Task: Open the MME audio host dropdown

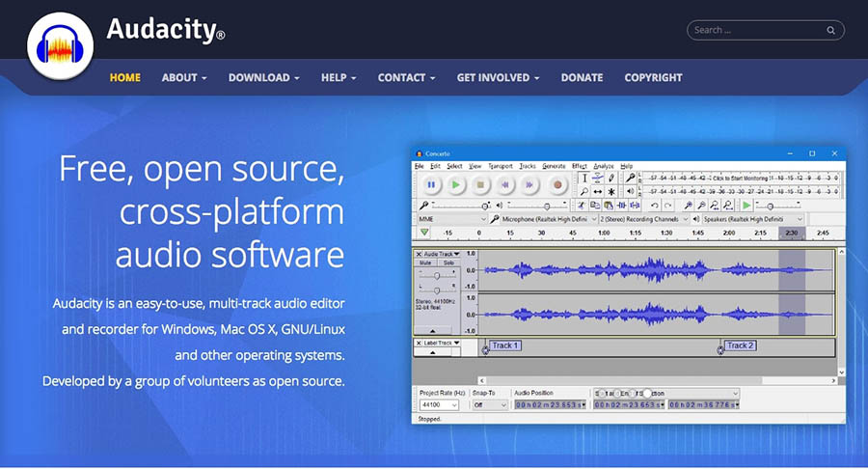Action: point(451,219)
